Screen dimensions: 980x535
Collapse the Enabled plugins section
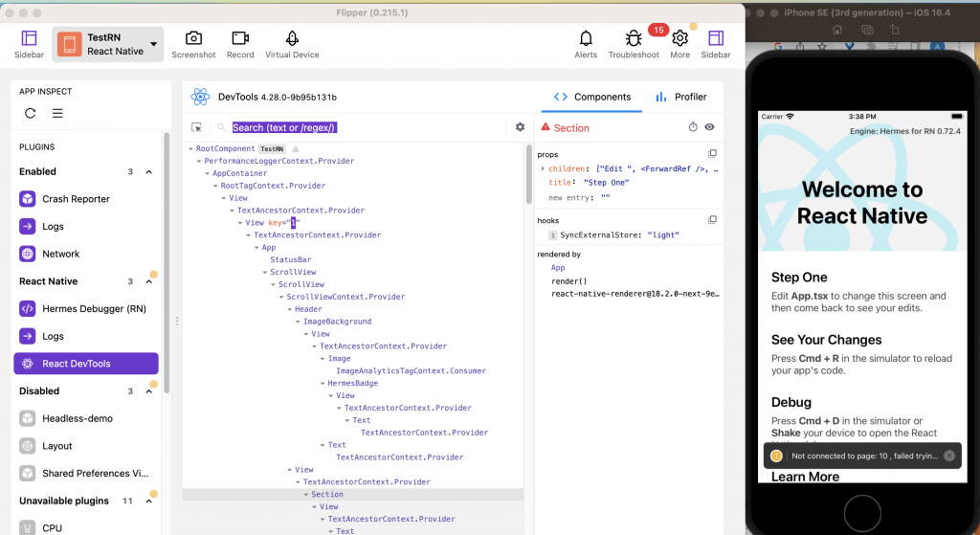click(148, 172)
